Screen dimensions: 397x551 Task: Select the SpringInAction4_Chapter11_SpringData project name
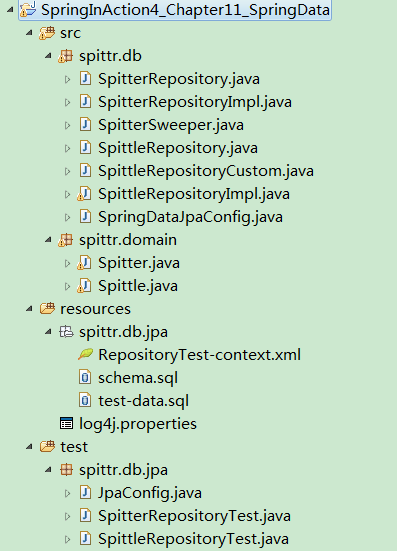186,10
